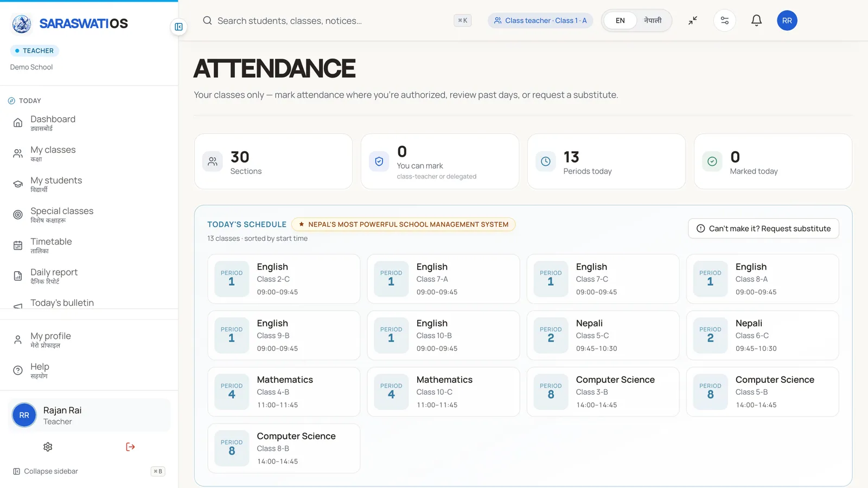Click the SaraswatiOS logo emblem
The width and height of the screenshot is (868, 488).
[x=22, y=24]
